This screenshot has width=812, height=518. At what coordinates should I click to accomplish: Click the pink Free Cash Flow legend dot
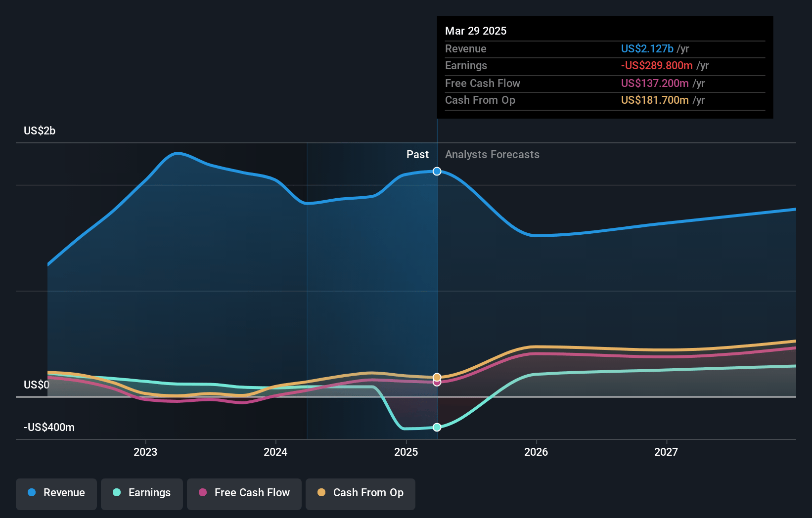click(x=203, y=492)
